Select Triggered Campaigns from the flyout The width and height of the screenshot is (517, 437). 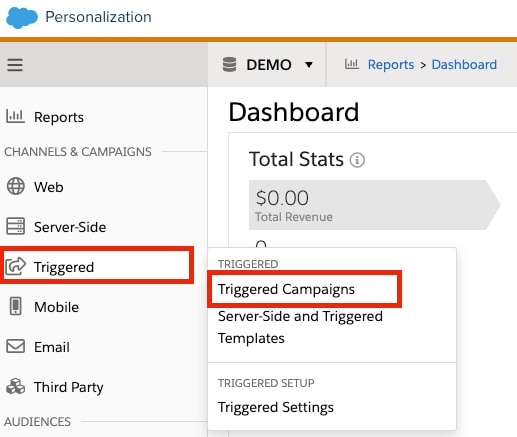point(286,289)
